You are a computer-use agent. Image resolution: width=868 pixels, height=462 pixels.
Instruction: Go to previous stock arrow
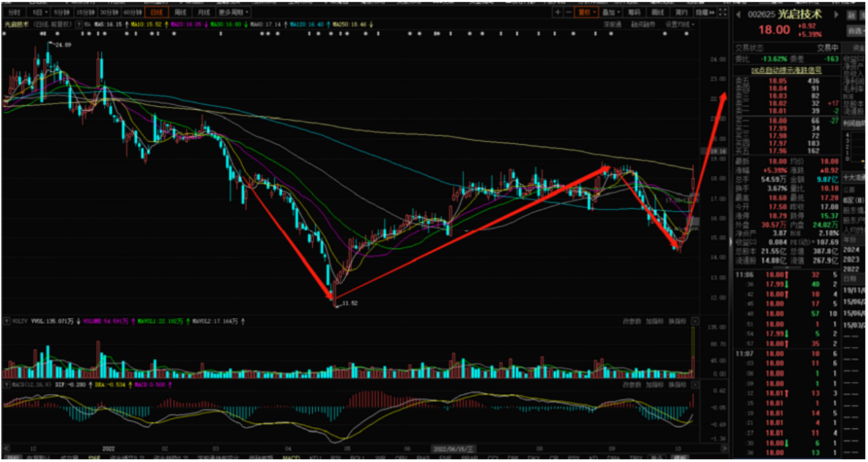[x=739, y=14]
